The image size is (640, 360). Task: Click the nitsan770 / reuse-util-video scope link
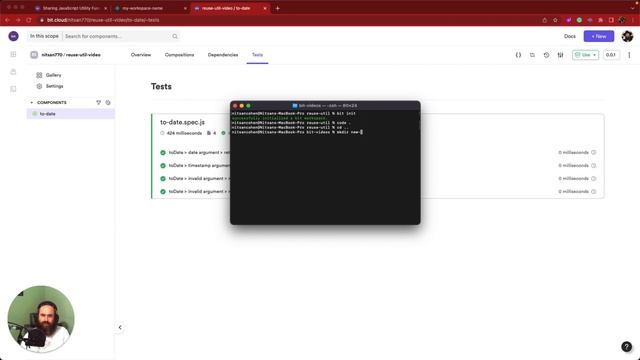pos(71,55)
